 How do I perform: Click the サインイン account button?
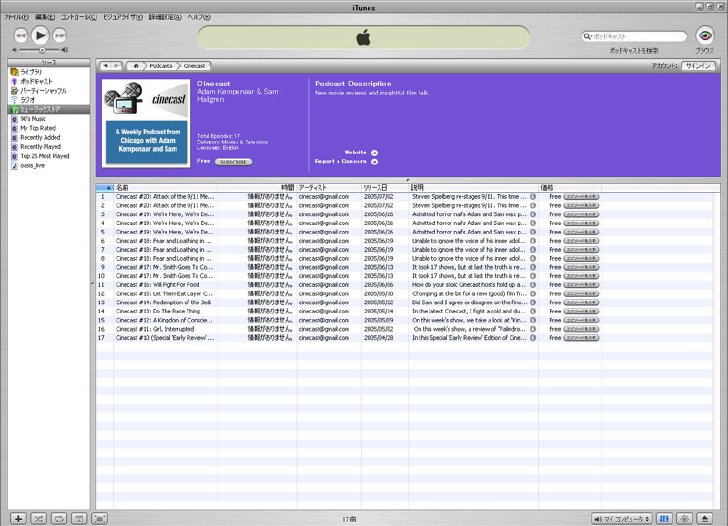pyautogui.click(x=698, y=66)
